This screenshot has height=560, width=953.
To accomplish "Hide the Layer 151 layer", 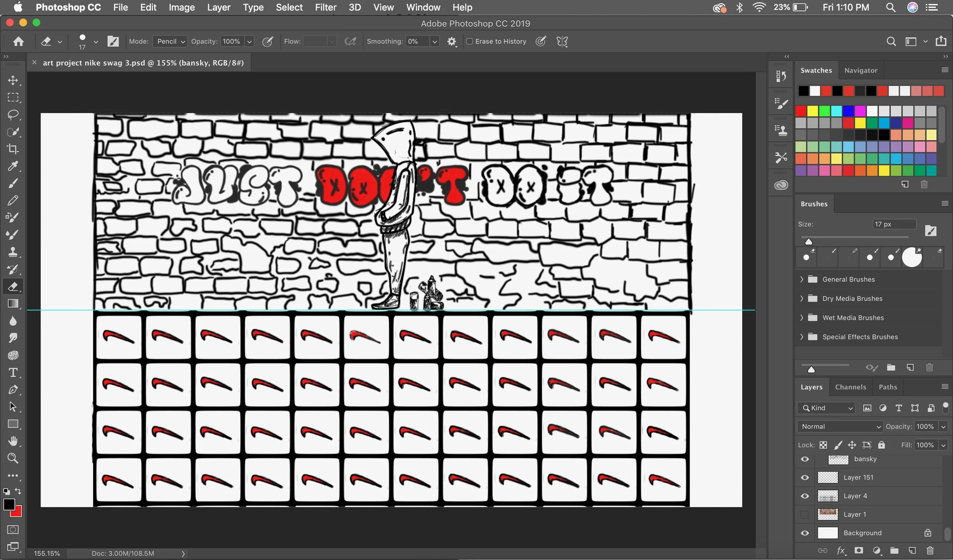I will tap(805, 477).
